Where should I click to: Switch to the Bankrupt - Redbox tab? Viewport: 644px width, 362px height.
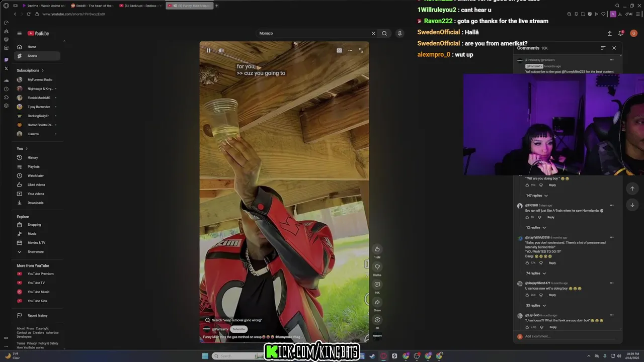[x=140, y=6]
